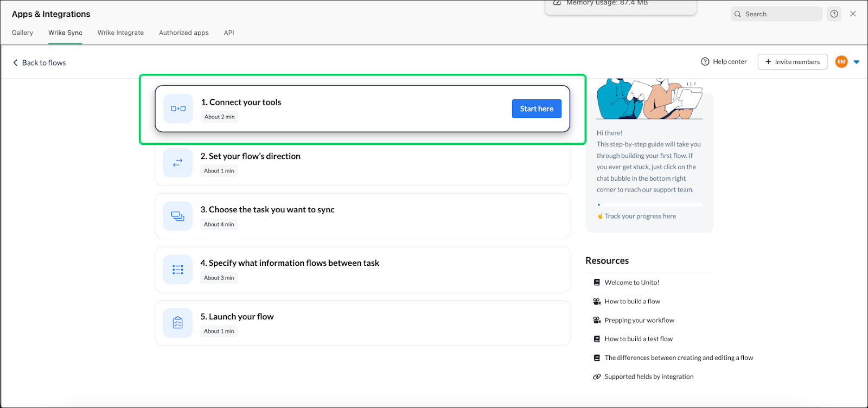Click the Connect your tools step icon
The image size is (868, 408).
coord(178,109)
